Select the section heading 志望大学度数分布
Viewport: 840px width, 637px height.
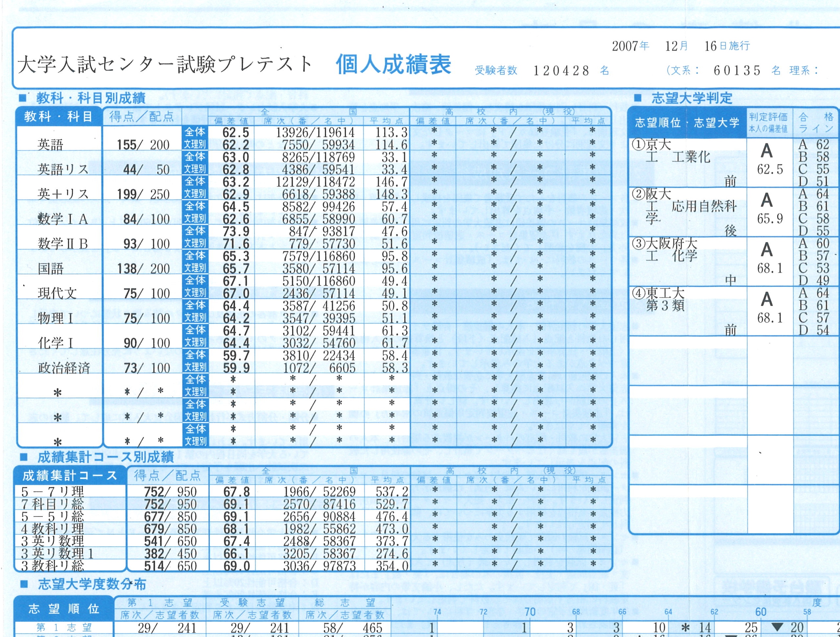click(x=92, y=584)
